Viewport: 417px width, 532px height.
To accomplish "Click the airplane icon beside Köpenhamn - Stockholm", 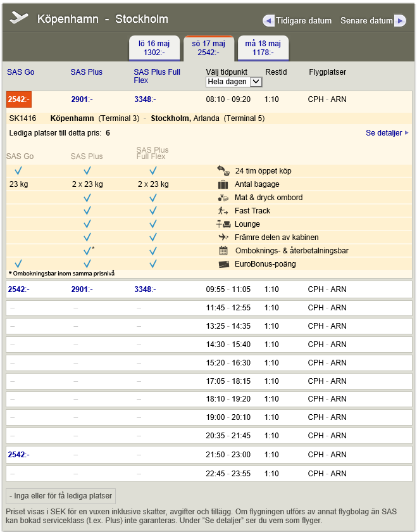I will point(19,18).
